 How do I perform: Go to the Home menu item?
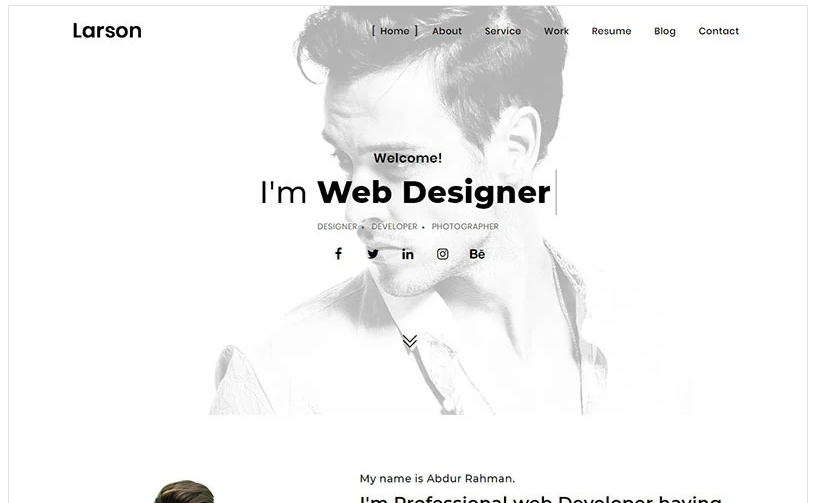[x=394, y=31]
